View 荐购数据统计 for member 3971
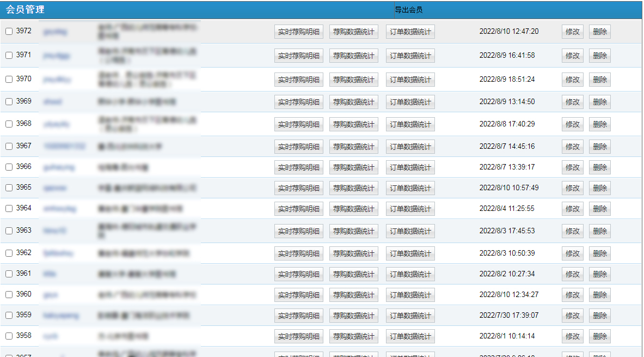Screen dimensions: 644x357 coord(353,56)
